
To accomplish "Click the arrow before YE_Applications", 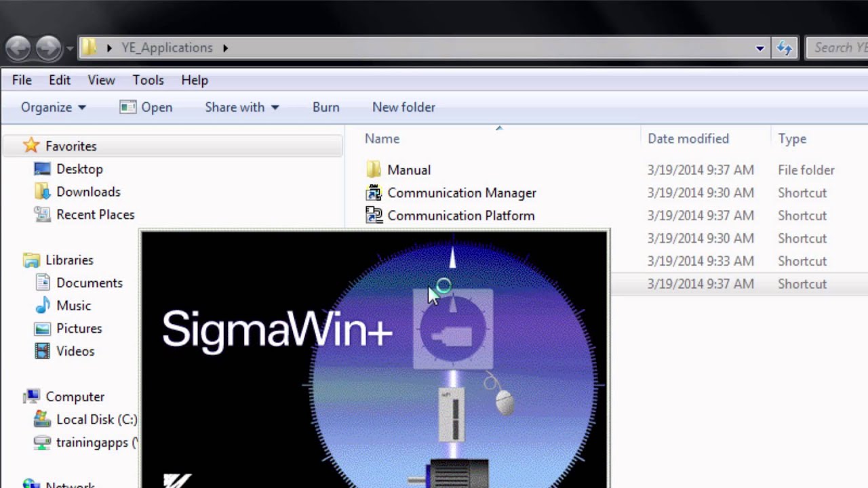I will (x=108, y=48).
